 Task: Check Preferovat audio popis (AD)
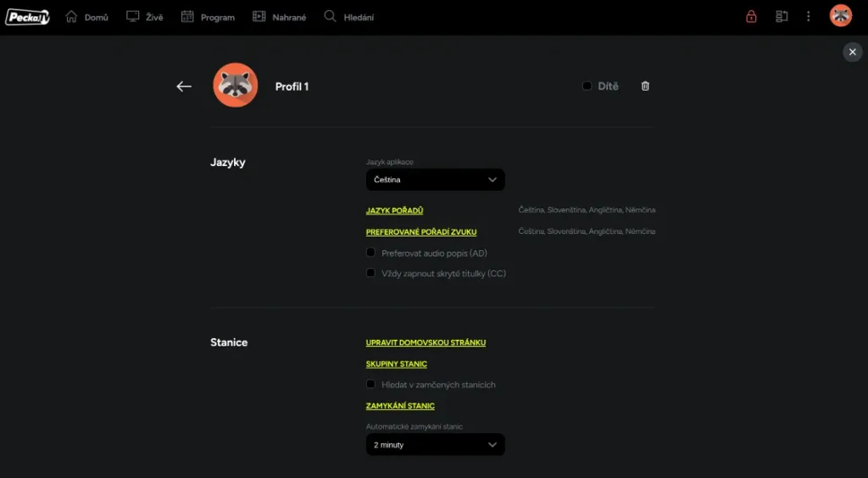coord(370,253)
